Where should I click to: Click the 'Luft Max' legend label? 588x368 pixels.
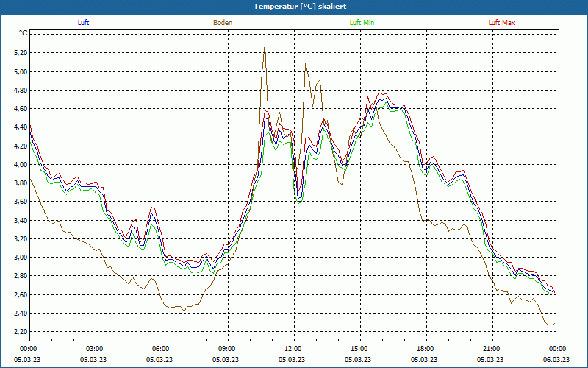pos(501,23)
